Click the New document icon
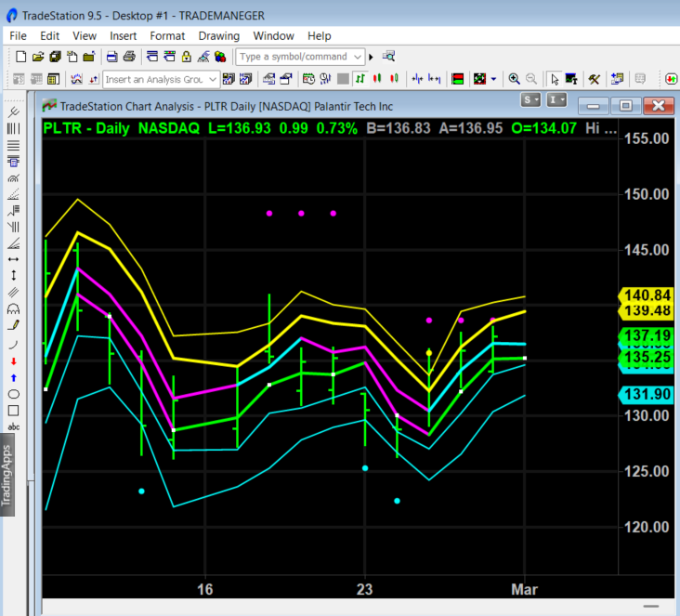 click(20, 57)
